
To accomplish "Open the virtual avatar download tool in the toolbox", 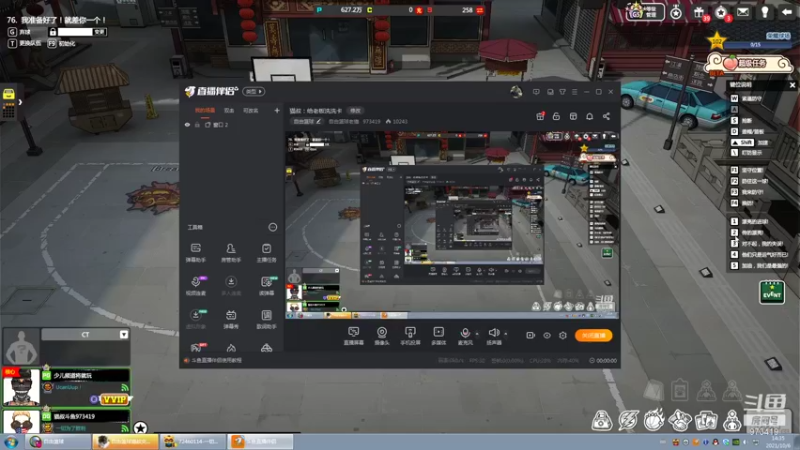I will tap(195, 319).
